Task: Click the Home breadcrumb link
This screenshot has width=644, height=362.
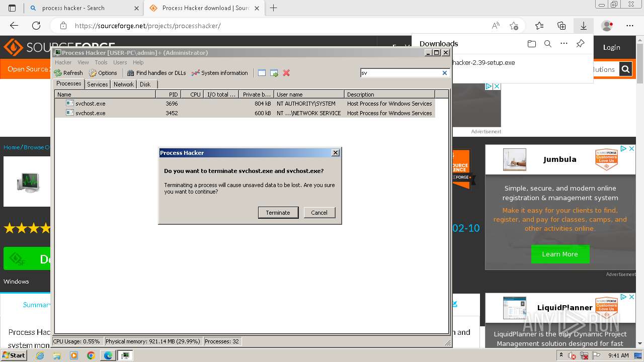Action: coord(12,147)
